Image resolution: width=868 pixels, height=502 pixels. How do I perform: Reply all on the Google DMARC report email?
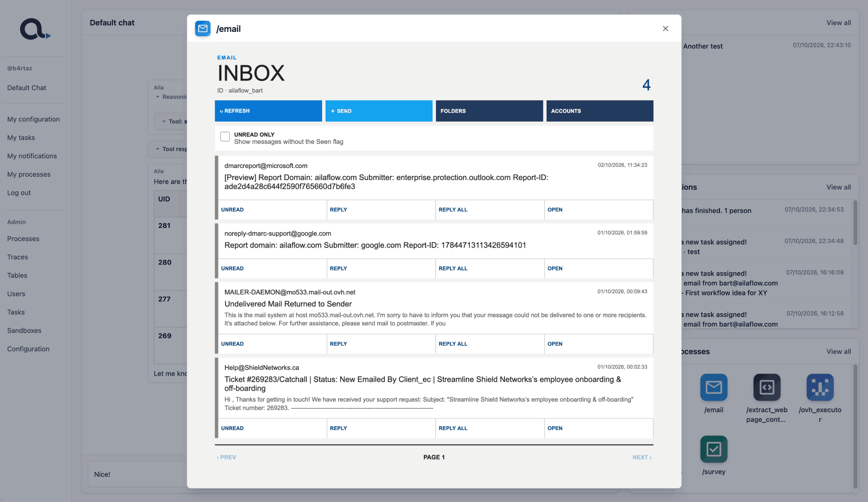coord(490,268)
